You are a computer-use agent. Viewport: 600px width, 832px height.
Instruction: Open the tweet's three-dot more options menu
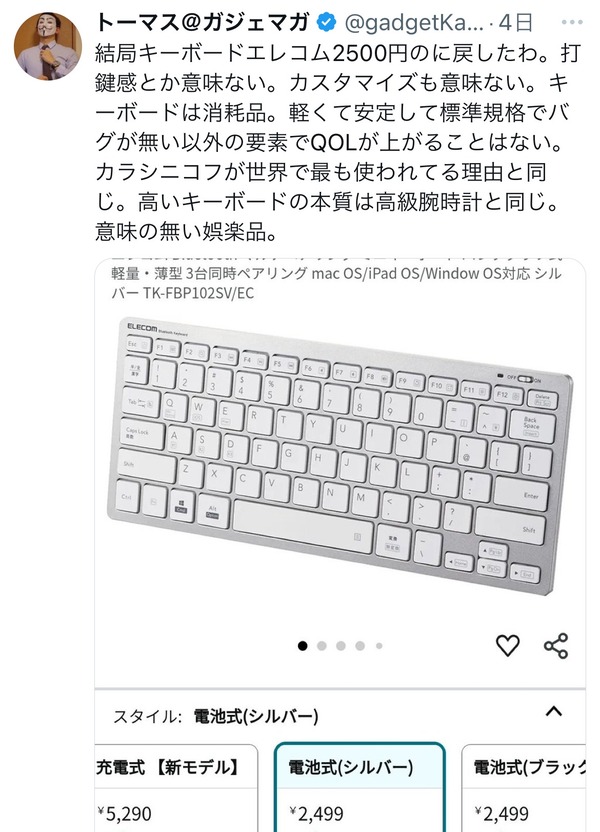(x=572, y=22)
